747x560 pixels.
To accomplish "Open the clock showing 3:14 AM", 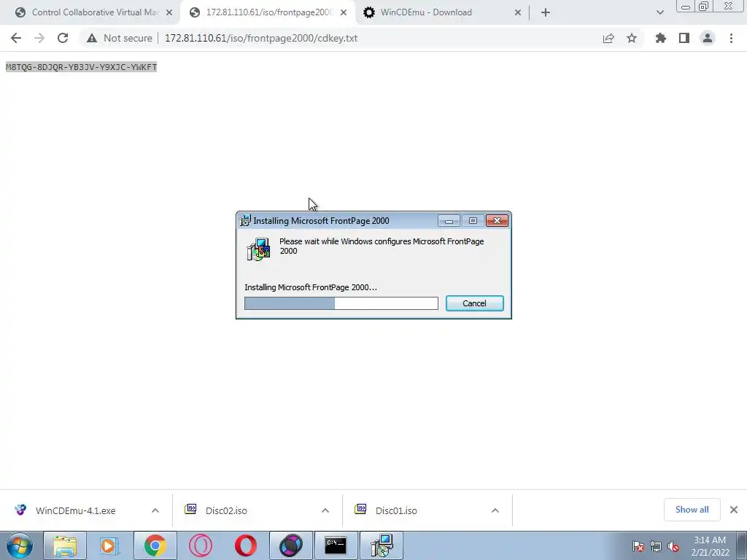I will click(x=710, y=546).
